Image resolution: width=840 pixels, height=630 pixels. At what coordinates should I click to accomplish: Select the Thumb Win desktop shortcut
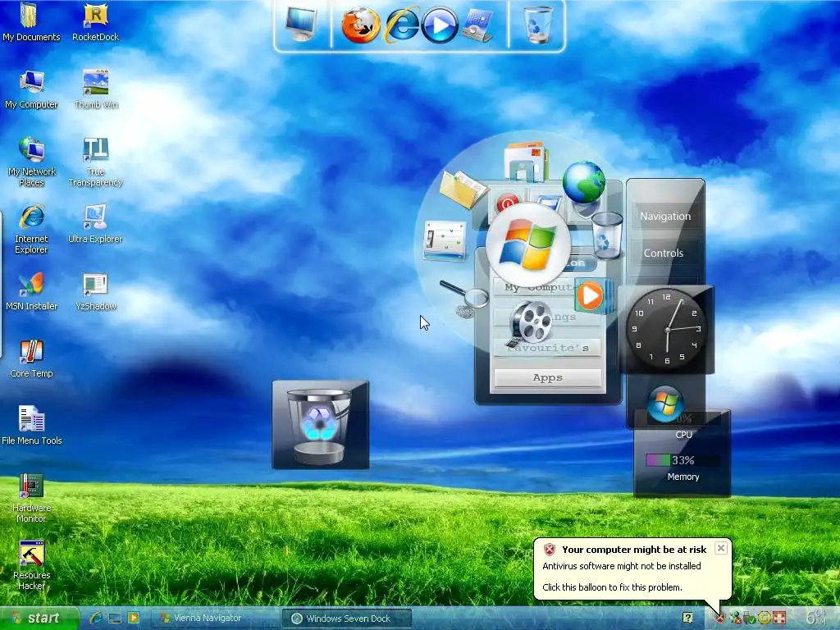click(x=95, y=89)
